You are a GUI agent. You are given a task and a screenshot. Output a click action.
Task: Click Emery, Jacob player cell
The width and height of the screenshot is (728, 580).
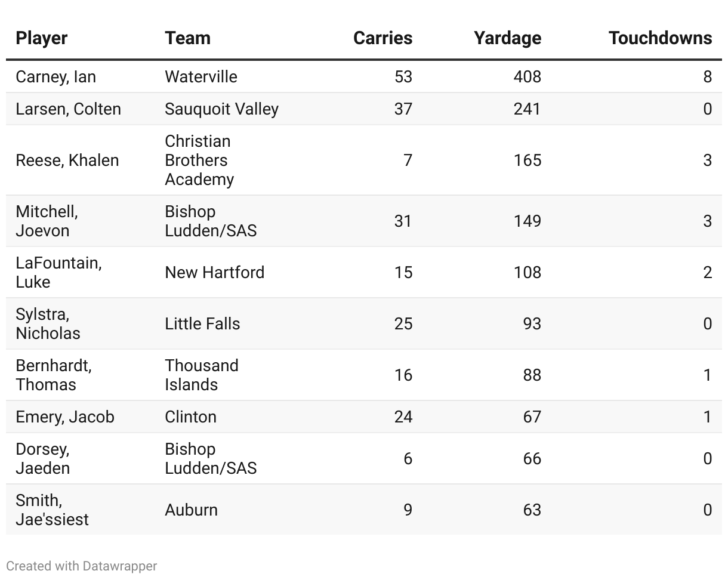coord(65,417)
